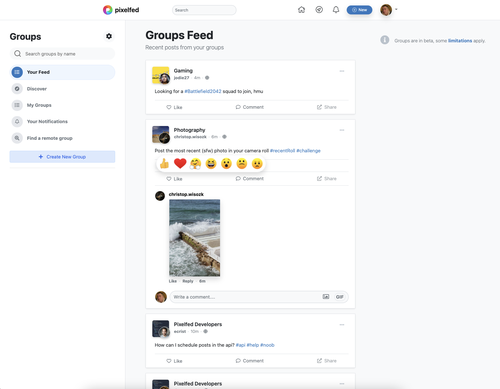Attach an image to comment
500x389 pixels.
(x=326, y=297)
